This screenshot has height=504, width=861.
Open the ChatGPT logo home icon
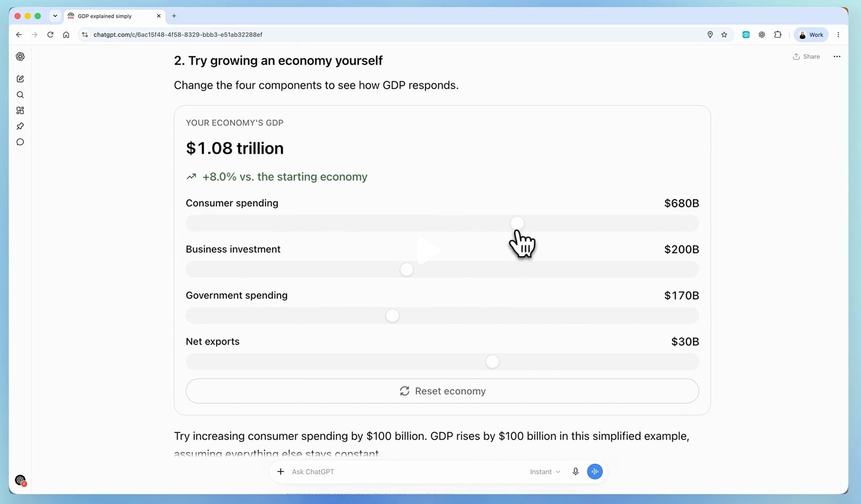click(20, 56)
